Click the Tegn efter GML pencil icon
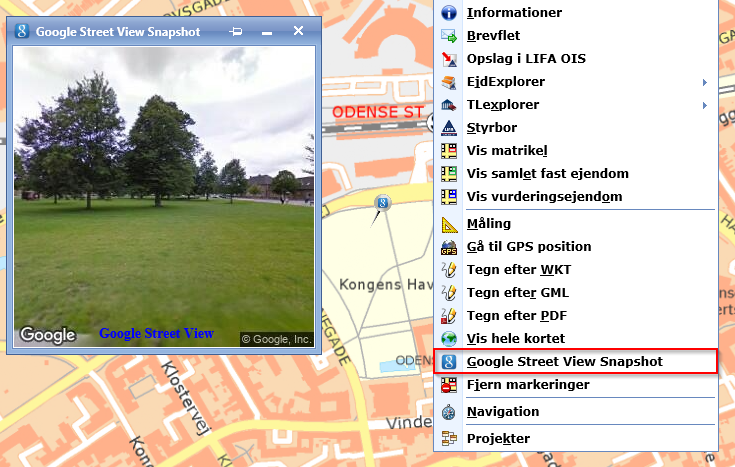This screenshot has height=467, width=735. point(449,293)
